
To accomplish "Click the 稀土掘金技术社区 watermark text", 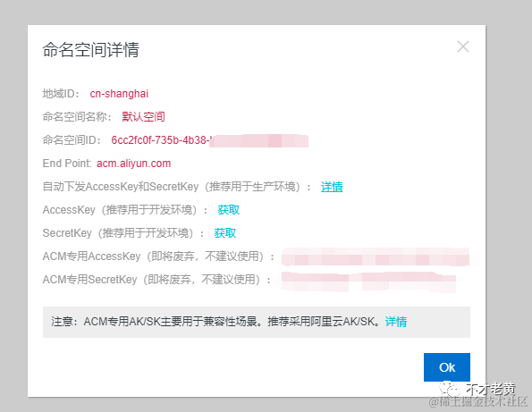I will pos(478,402).
